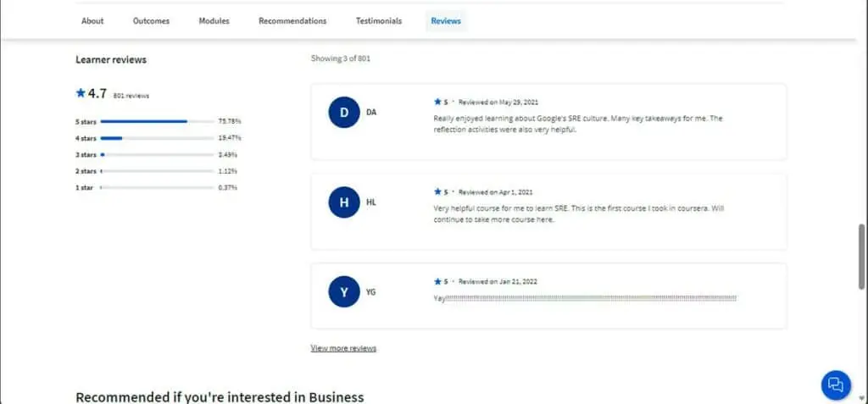Image resolution: width=868 pixels, height=404 pixels.
Task: Click the 19.47% percentage value
Action: (x=230, y=138)
